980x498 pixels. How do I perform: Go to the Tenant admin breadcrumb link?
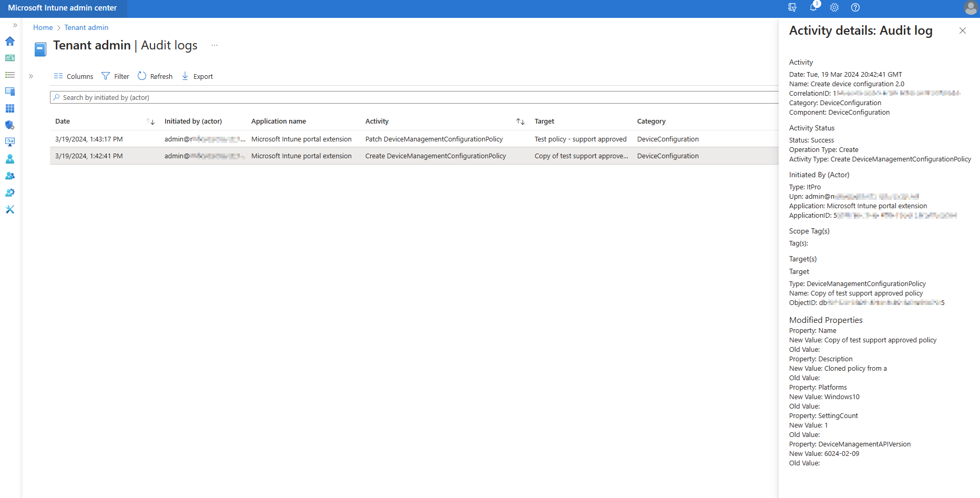[x=86, y=27]
